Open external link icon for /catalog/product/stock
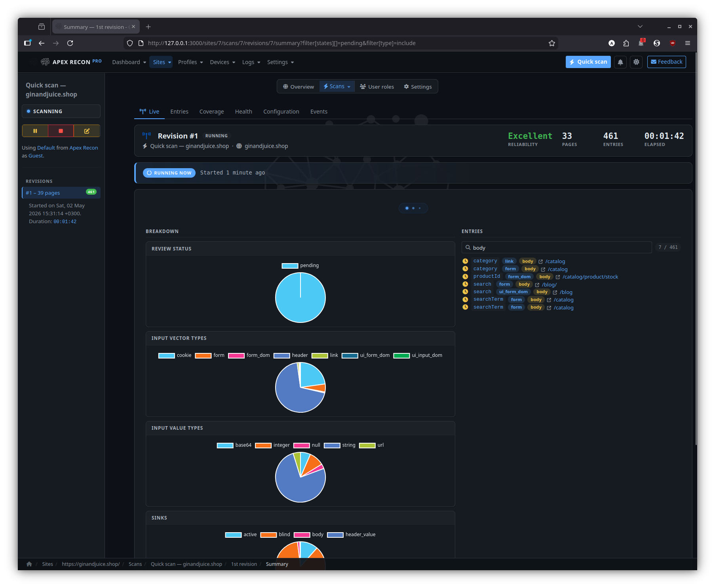Viewport: 715px width, 588px height. [x=558, y=277]
